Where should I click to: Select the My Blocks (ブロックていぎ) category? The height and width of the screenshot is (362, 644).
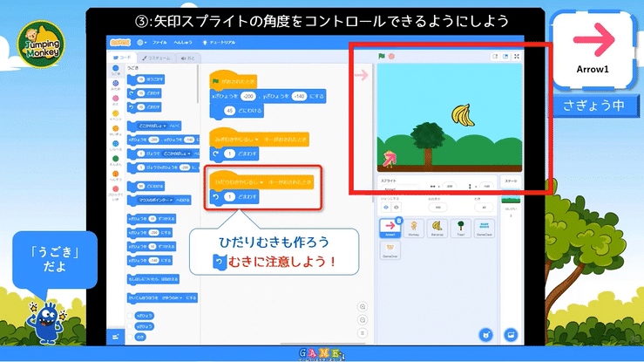tap(115, 192)
